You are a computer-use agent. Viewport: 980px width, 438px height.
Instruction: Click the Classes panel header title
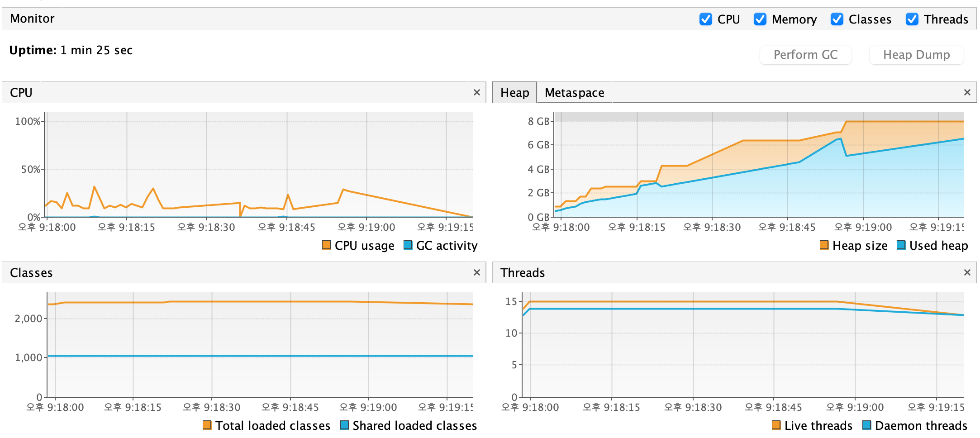tap(31, 273)
